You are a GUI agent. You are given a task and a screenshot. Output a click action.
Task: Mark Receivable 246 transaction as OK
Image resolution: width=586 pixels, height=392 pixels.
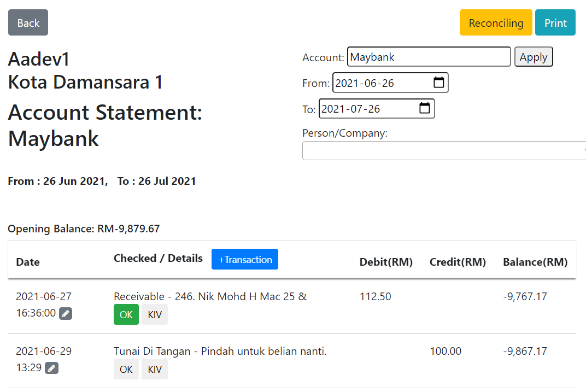point(126,315)
